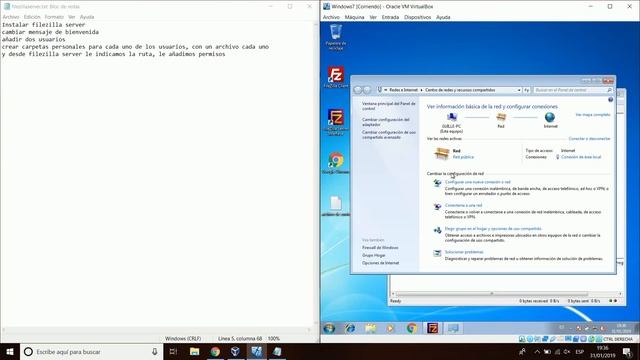Open VirtualBox Máquina menu

[x=354, y=18]
